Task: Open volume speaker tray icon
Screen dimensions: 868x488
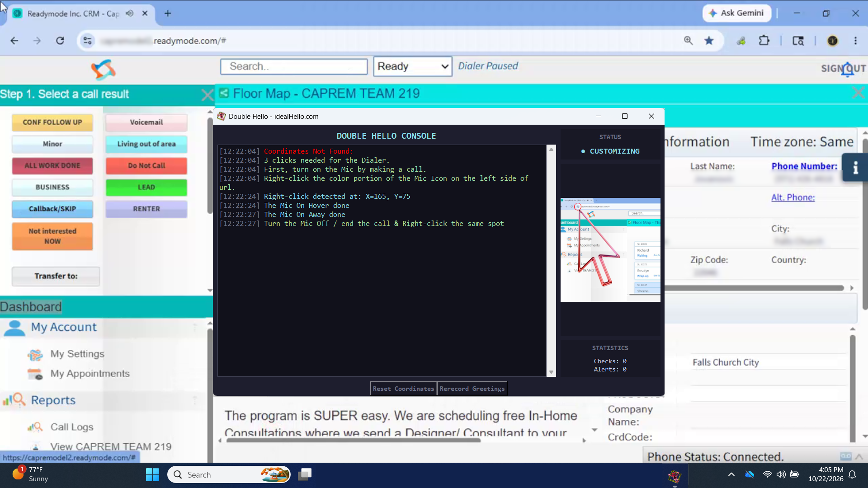Action: click(x=781, y=474)
